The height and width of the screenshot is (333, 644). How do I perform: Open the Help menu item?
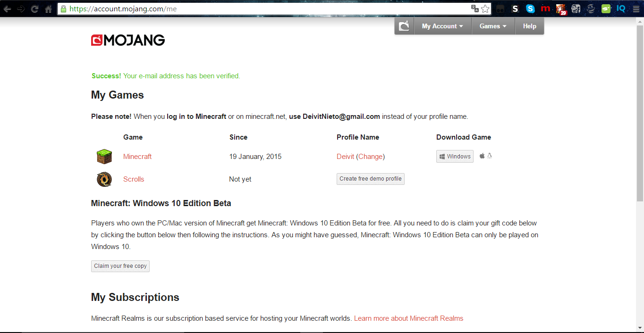(529, 26)
